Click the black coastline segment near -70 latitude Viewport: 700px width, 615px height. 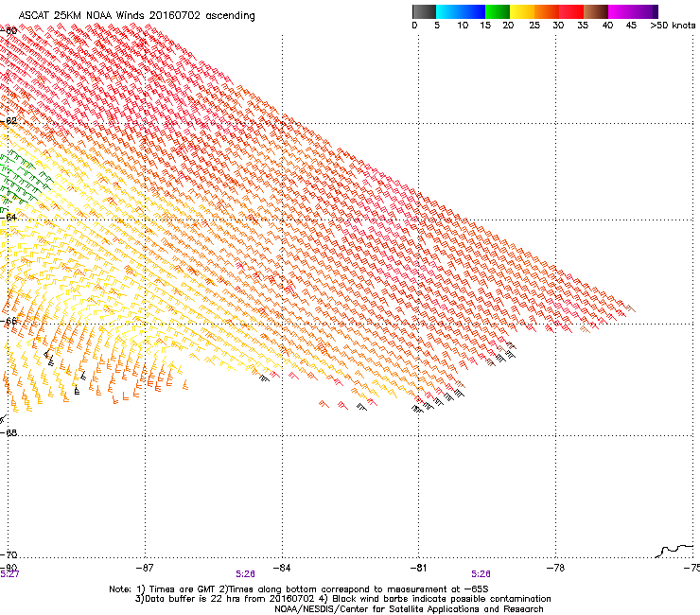coord(674,551)
